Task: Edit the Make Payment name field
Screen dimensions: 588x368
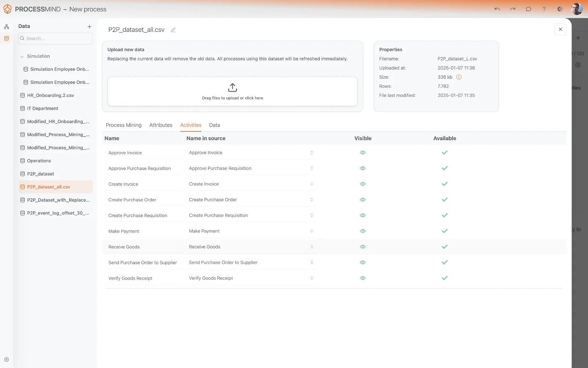Action: [x=144, y=231]
